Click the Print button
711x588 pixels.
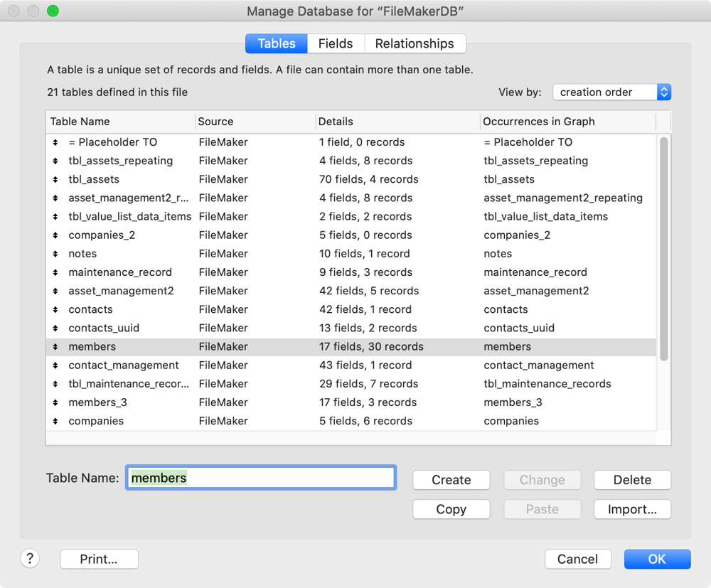click(x=99, y=559)
